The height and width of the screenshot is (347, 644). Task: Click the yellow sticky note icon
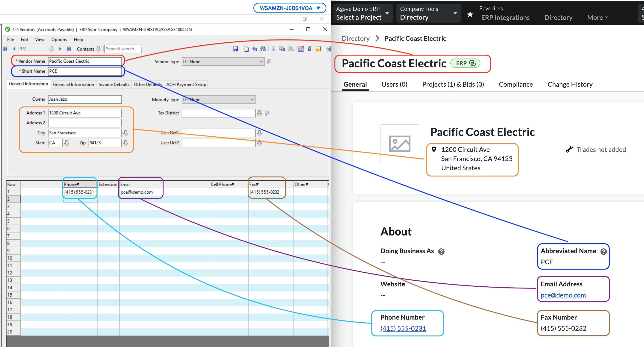[318, 49]
